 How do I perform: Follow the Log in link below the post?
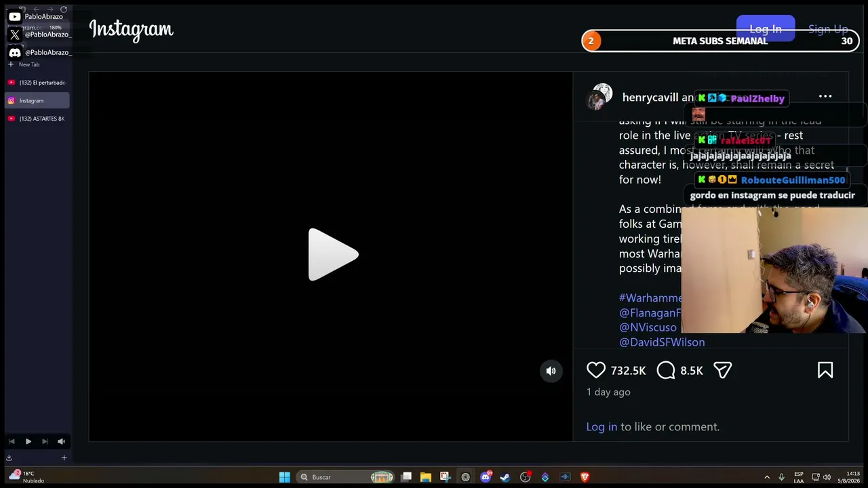click(x=601, y=426)
